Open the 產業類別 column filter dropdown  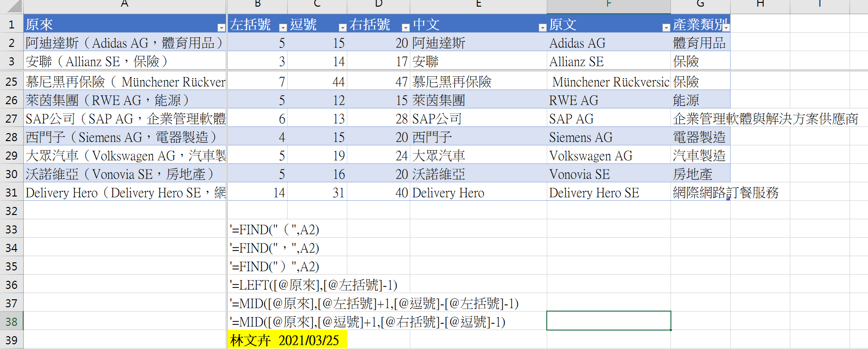point(726,27)
